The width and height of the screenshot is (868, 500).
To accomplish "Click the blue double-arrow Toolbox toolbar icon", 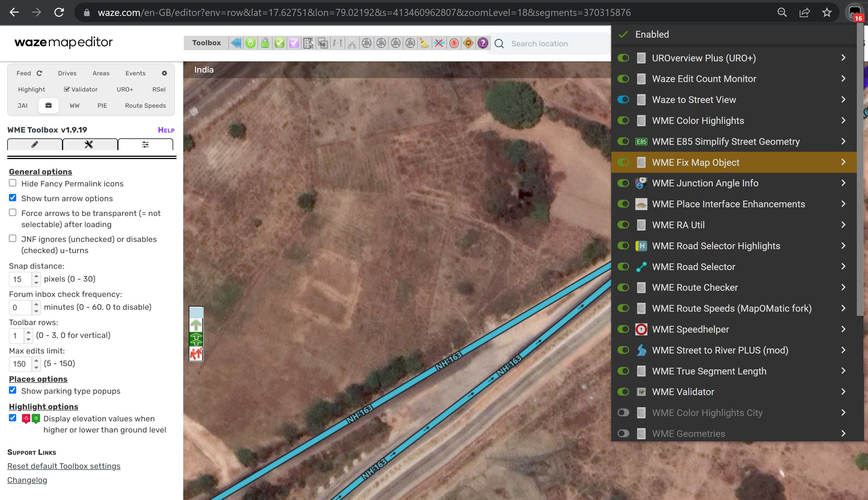I will click(x=236, y=43).
